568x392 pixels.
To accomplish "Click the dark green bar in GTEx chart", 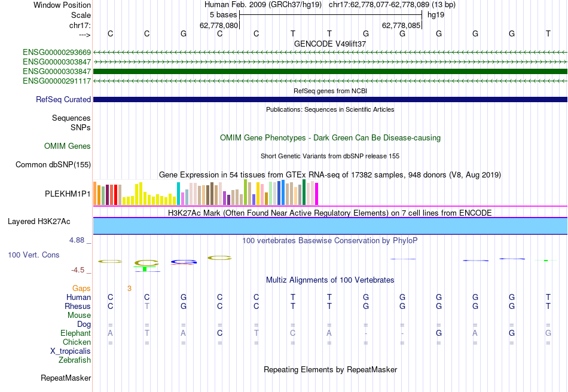I will [304, 192].
